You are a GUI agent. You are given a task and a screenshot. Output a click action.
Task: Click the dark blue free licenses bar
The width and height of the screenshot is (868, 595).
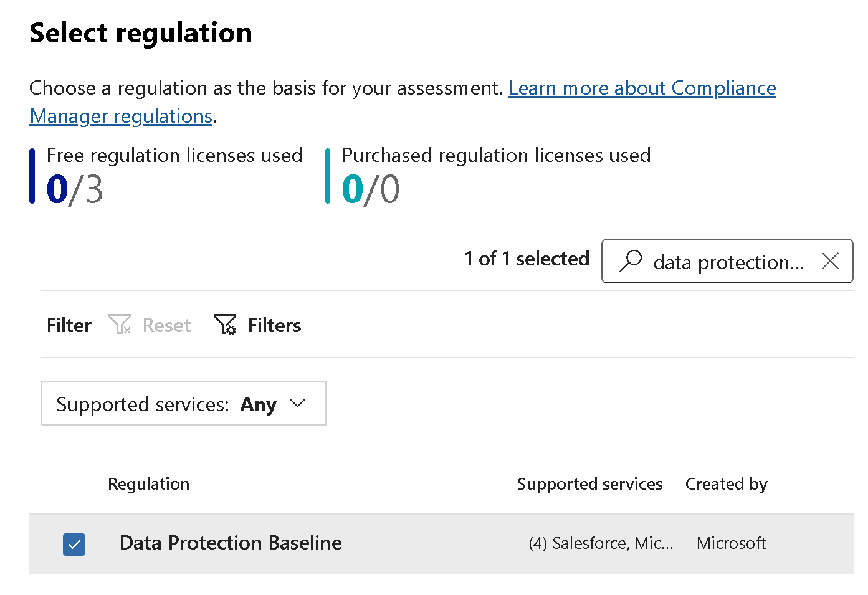pyautogui.click(x=32, y=176)
